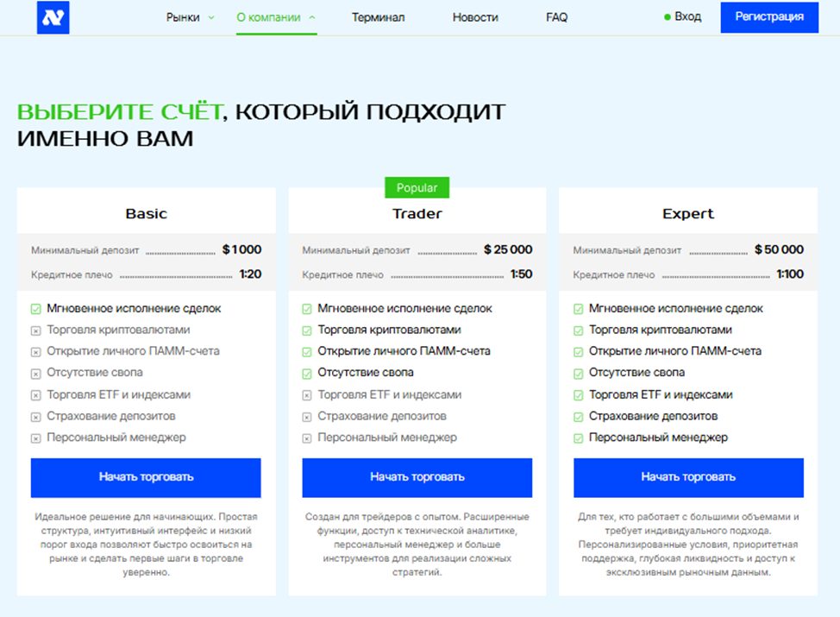The height and width of the screenshot is (617, 840).
Task: Click Trader Торговля криптовалютами checkbox
Action: pyautogui.click(x=307, y=331)
